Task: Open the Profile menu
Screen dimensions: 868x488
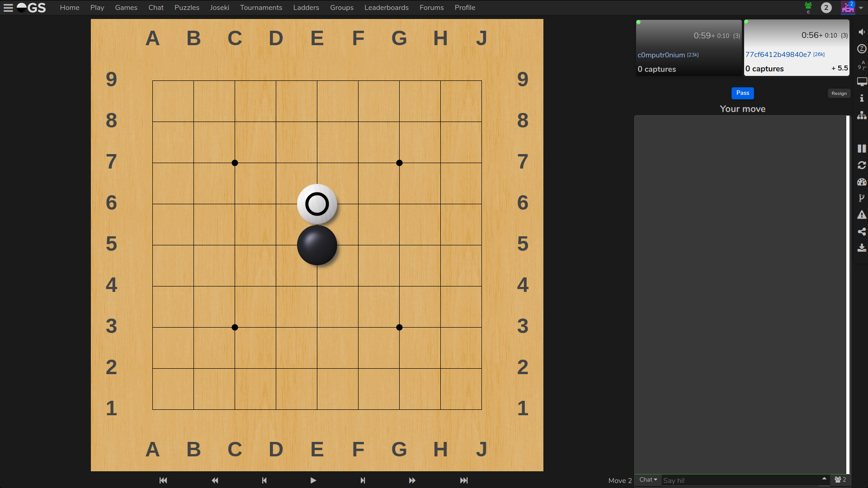Action: [465, 8]
